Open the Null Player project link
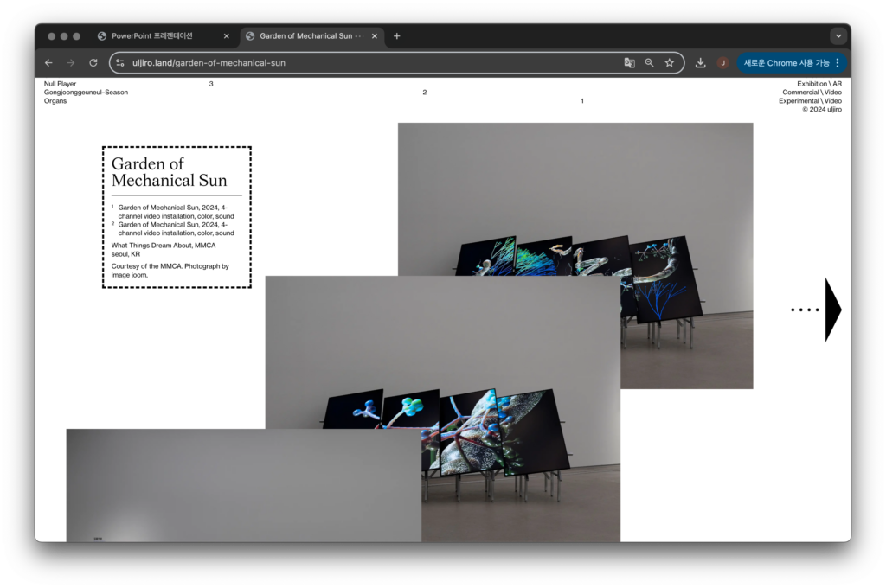The width and height of the screenshot is (886, 588). [x=61, y=84]
